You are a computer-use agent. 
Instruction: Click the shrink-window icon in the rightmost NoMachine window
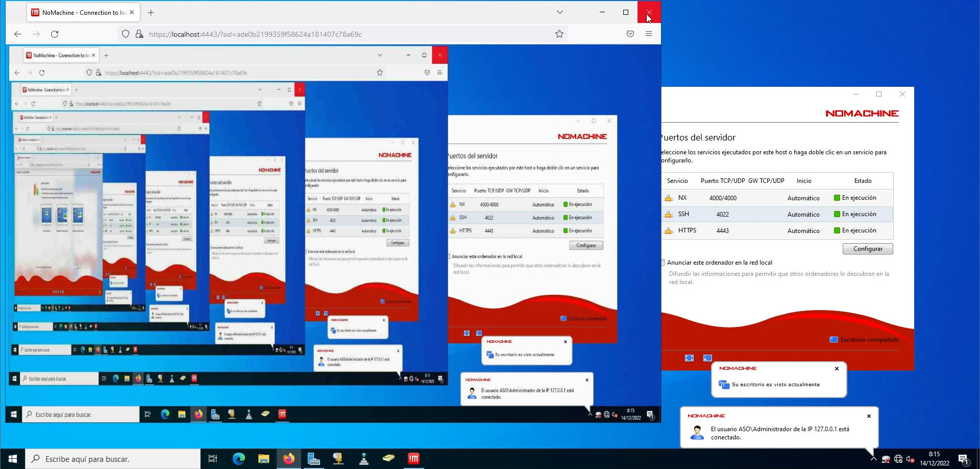coord(707,358)
